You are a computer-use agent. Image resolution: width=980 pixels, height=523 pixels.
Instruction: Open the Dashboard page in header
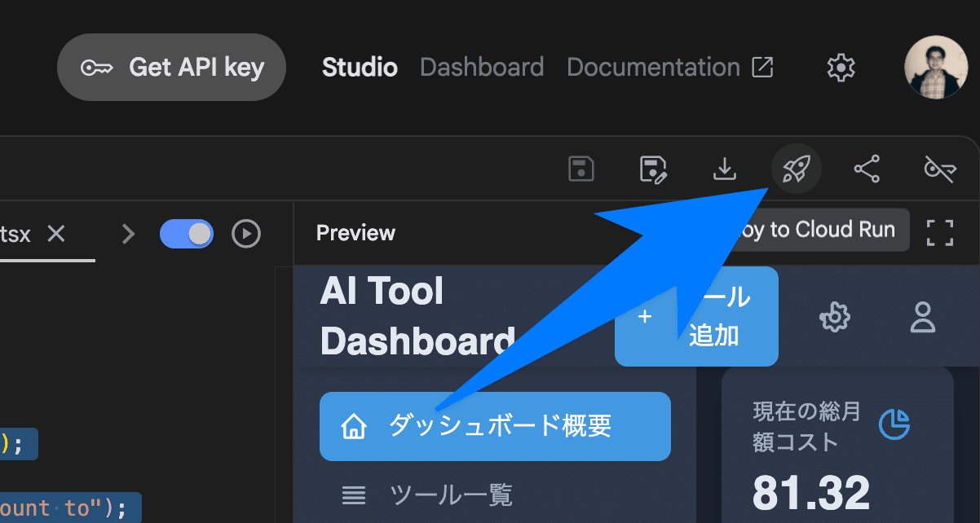click(x=481, y=68)
